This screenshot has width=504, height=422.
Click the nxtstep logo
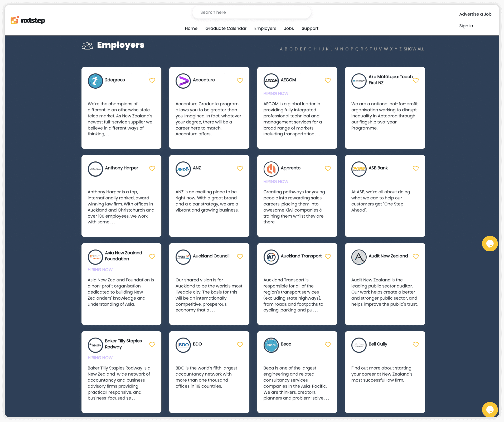tap(28, 20)
